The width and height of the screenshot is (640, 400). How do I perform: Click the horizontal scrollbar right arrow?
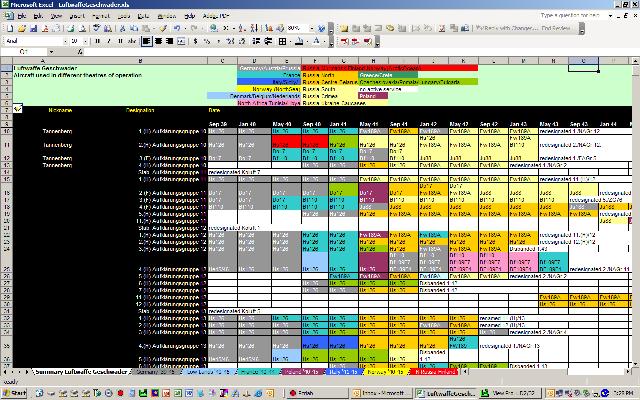(628, 372)
